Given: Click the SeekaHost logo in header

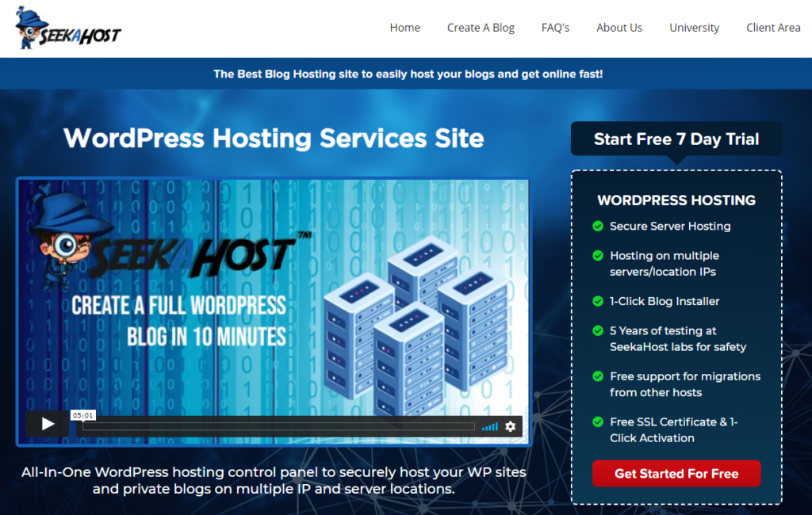Looking at the screenshot, I should pyautogui.click(x=68, y=28).
